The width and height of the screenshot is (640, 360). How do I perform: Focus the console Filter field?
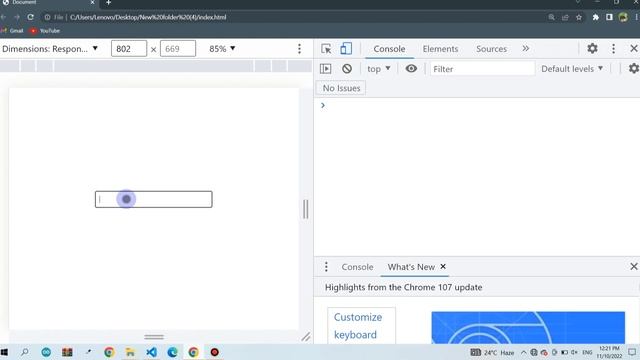(482, 69)
